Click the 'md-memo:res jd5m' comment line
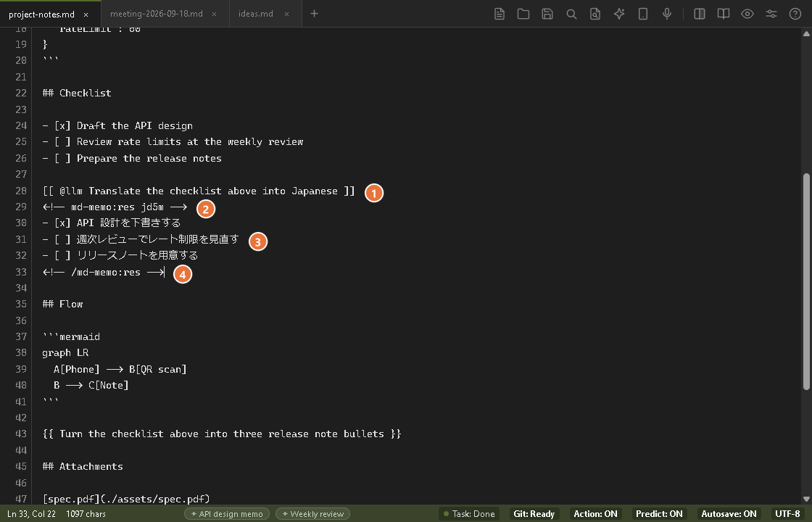This screenshot has height=522, width=812. click(x=115, y=207)
